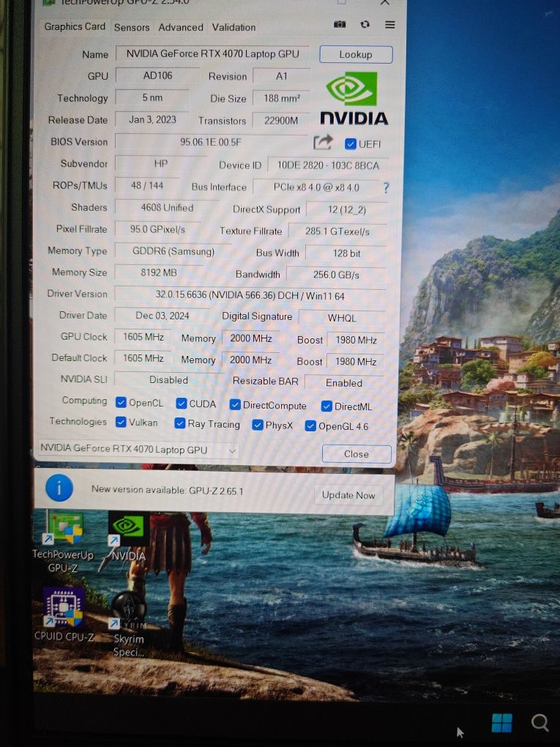This screenshot has width=560, height=747.
Task: Click the Bus Interface question mark
Action: click(x=387, y=187)
